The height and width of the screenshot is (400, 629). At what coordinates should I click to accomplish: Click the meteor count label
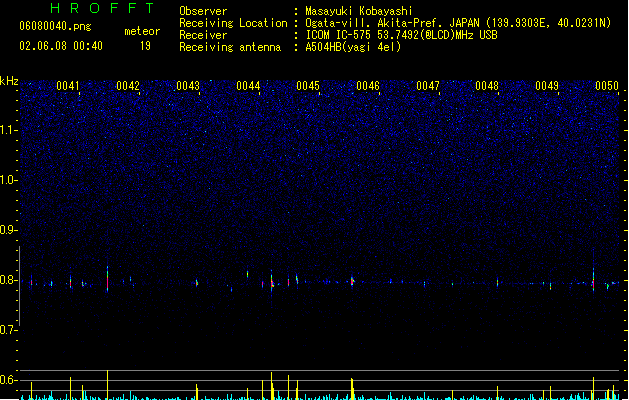(142, 31)
